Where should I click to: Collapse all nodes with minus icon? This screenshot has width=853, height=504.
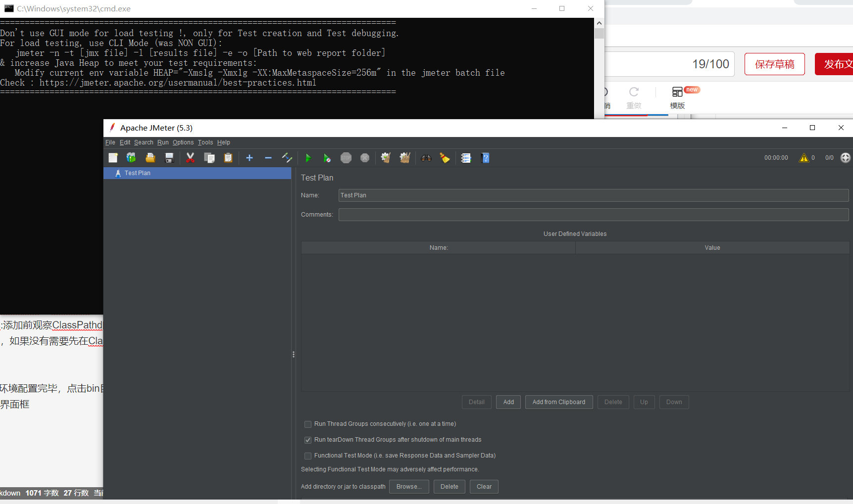268,158
